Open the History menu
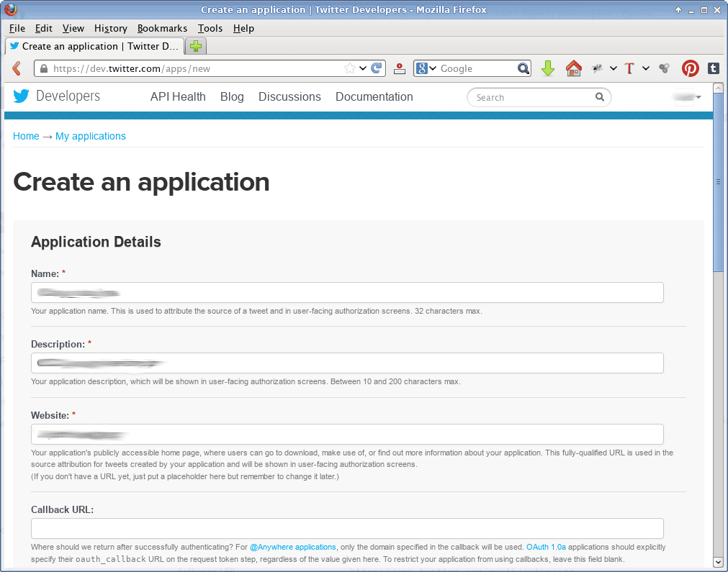This screenshot has width=728, height=572. [x=110, y=28]
